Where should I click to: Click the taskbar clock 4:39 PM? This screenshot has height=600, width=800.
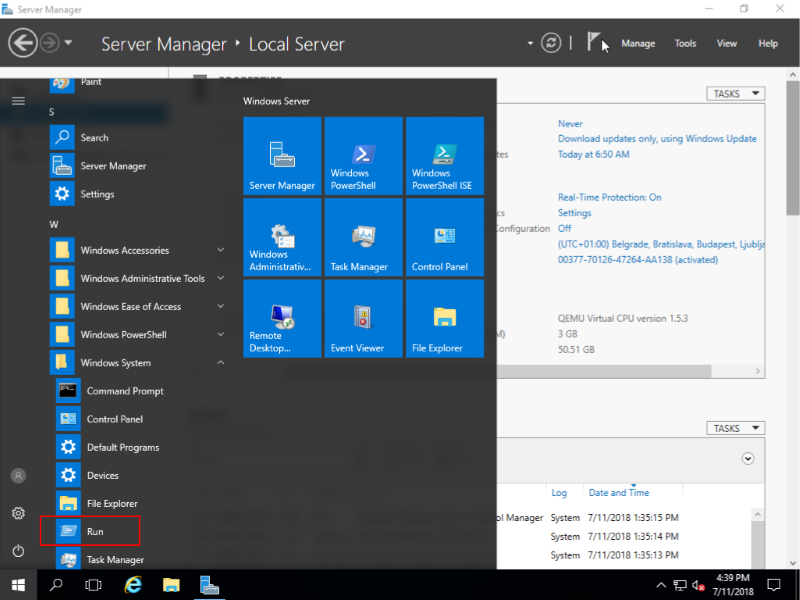click(733, 585)
